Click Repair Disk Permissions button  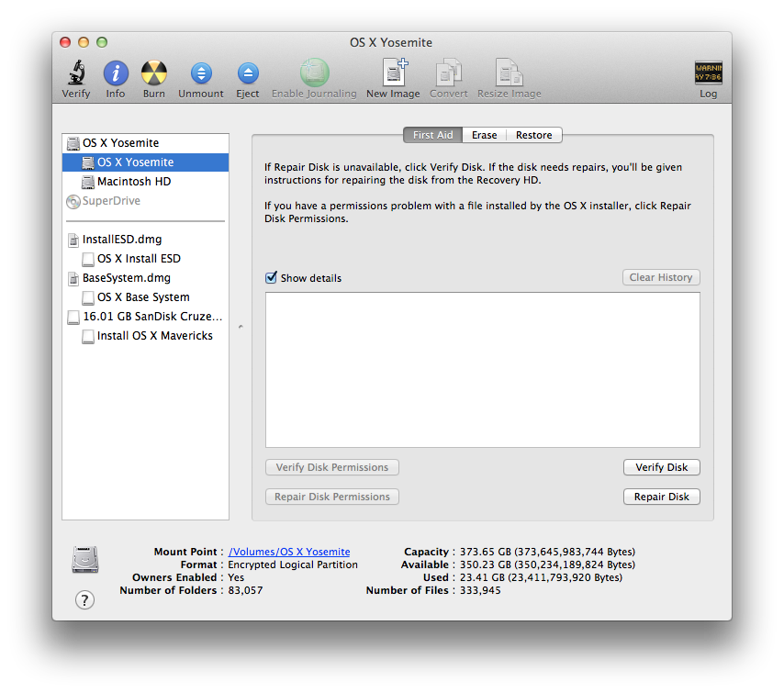pyautogui.click(x=332, y=497)
